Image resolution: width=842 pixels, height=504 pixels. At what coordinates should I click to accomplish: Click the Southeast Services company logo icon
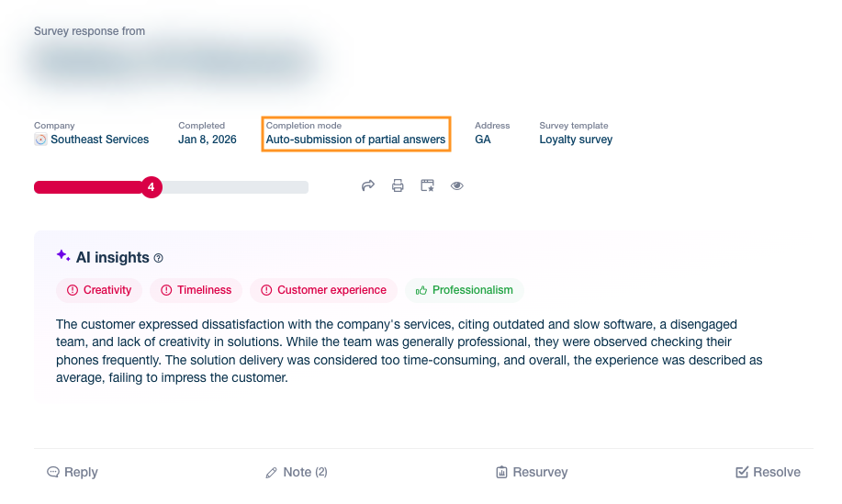[x=40, y=140]
